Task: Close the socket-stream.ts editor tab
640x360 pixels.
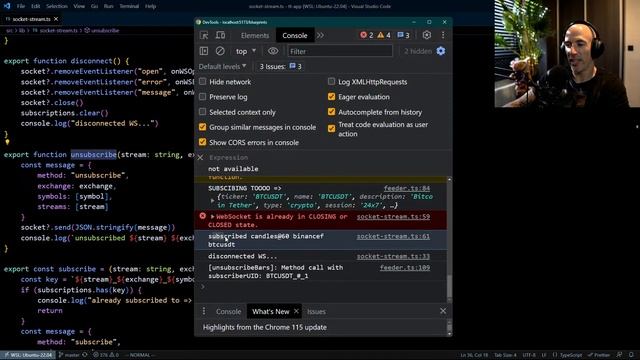Action: pos(56,19)
